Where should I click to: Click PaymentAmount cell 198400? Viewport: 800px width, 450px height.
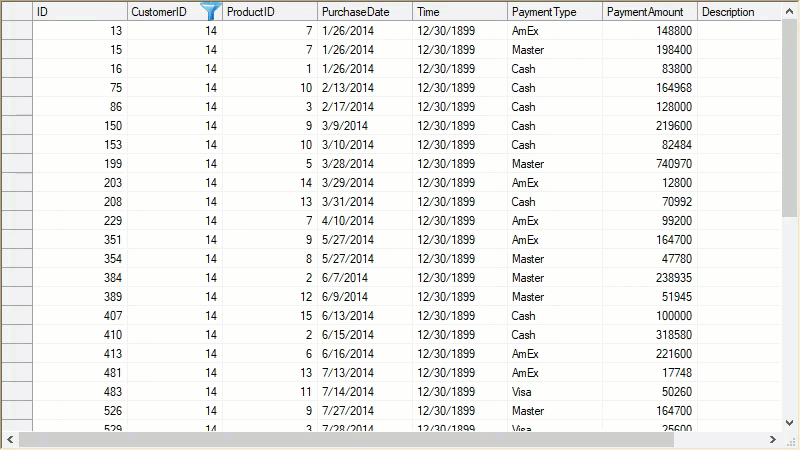coord(649,50)
